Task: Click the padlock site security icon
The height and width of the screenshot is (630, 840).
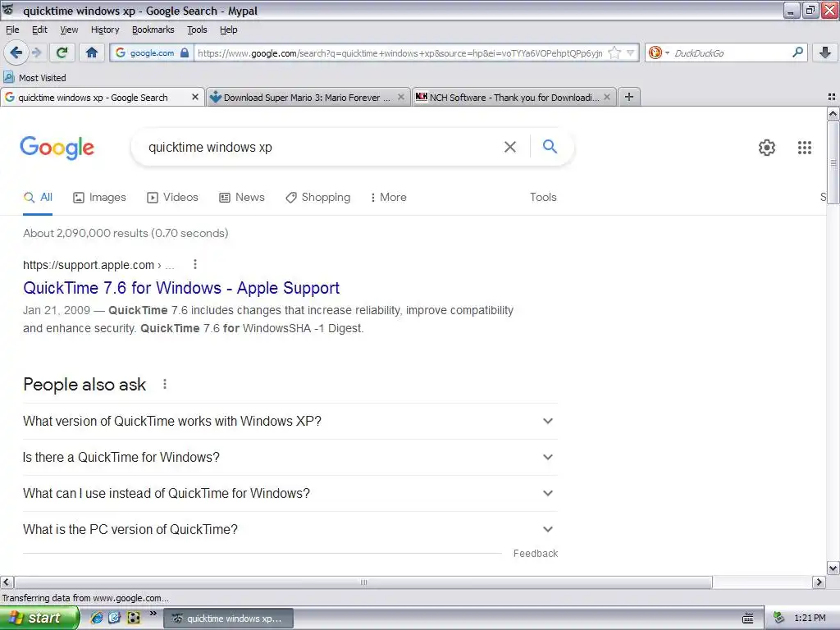Action: tap(185, 52)
